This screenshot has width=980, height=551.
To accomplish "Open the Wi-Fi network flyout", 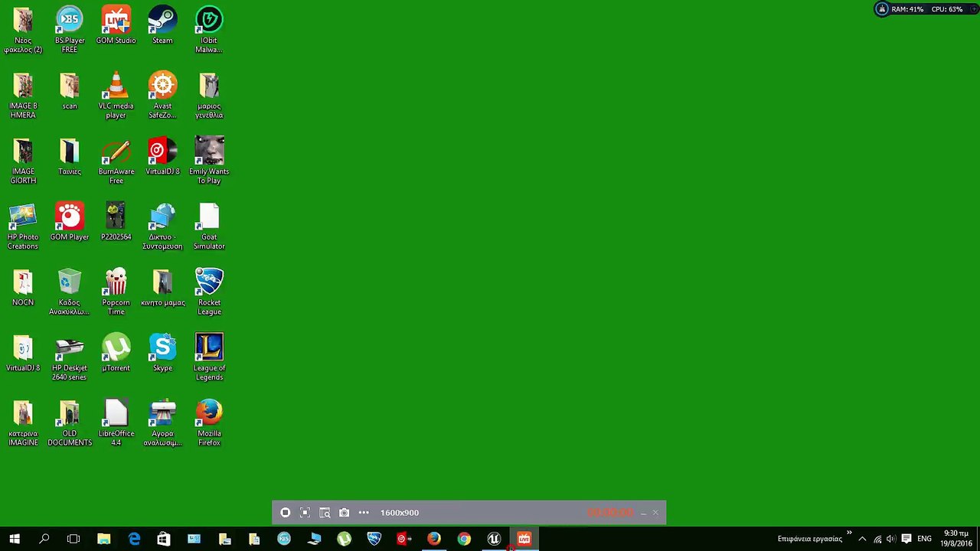I will click(x=877, y=539).
